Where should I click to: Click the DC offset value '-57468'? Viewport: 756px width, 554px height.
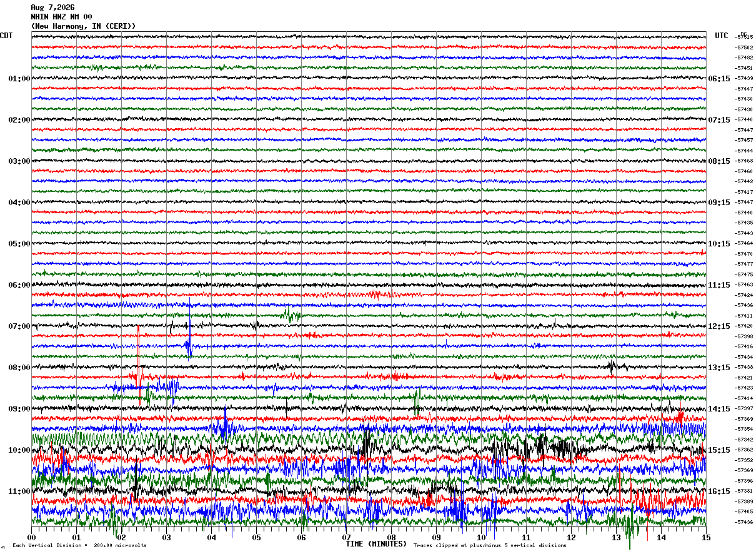tap(744, 161)
